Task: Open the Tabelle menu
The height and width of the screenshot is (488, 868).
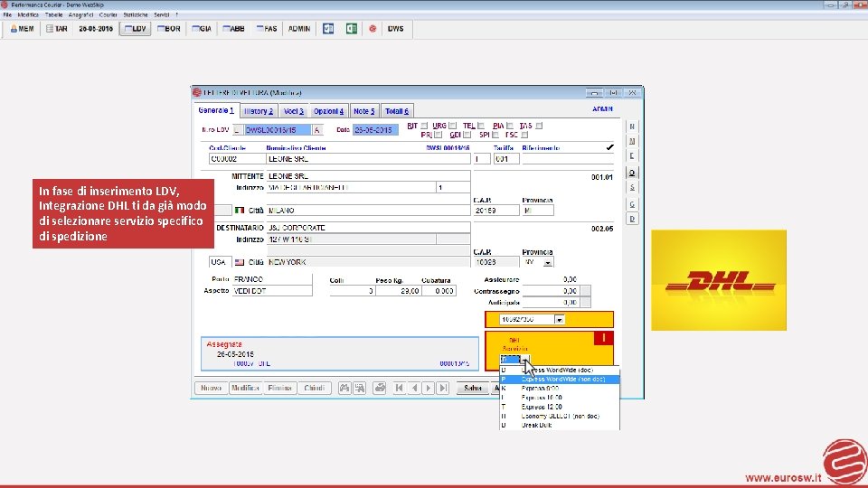Action: click(53, 15)
